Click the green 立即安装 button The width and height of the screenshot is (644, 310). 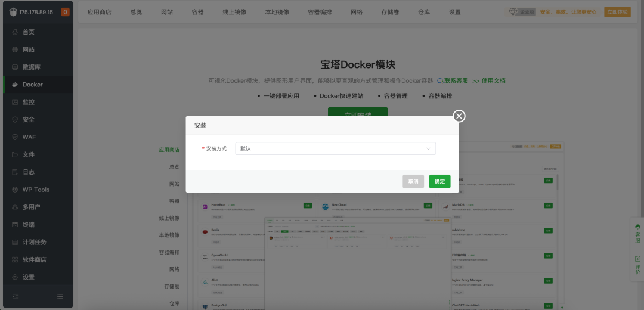pyautogui.click(x=358, y=112)
